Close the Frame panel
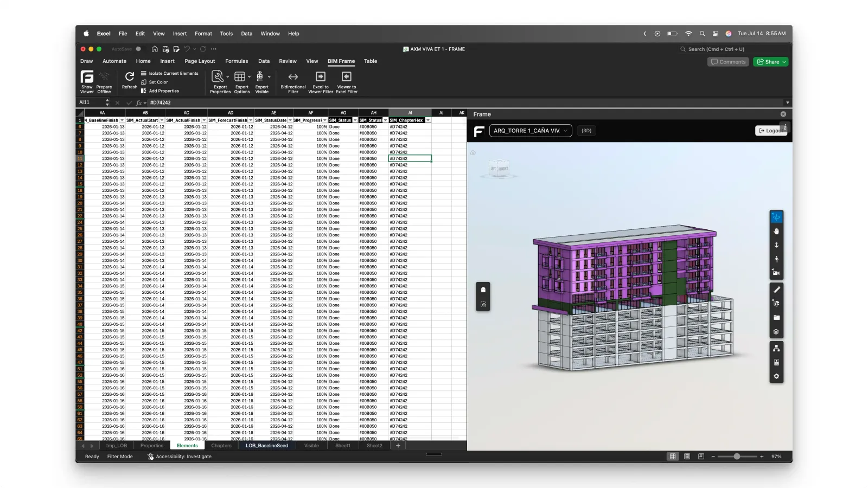Screen dimensions: 868x488 (783, 114)
